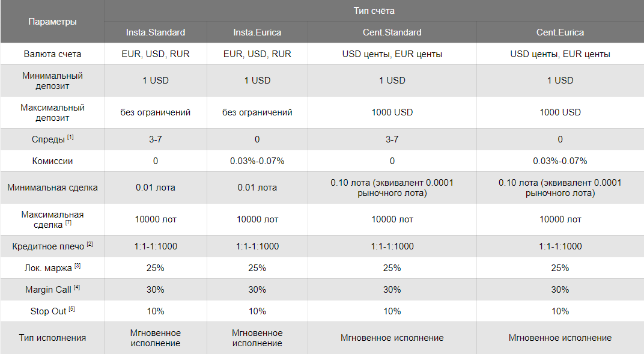
Task: Click the Параметры header cell
Action: pyautogui.click(x=53, y=22)
